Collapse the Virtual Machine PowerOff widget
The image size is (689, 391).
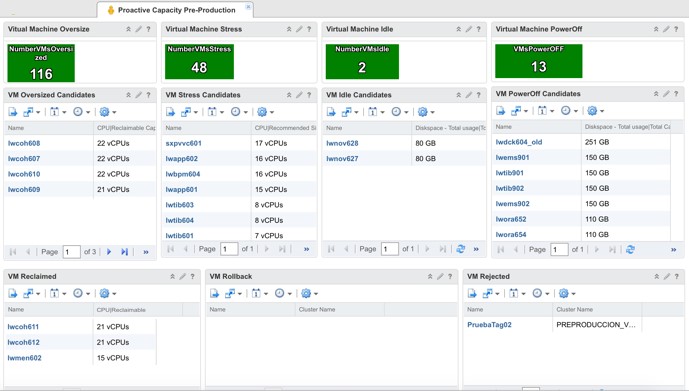656,29
